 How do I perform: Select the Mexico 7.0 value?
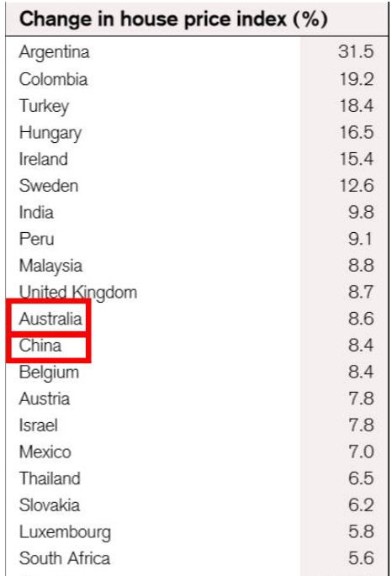[x=361, y=452]
